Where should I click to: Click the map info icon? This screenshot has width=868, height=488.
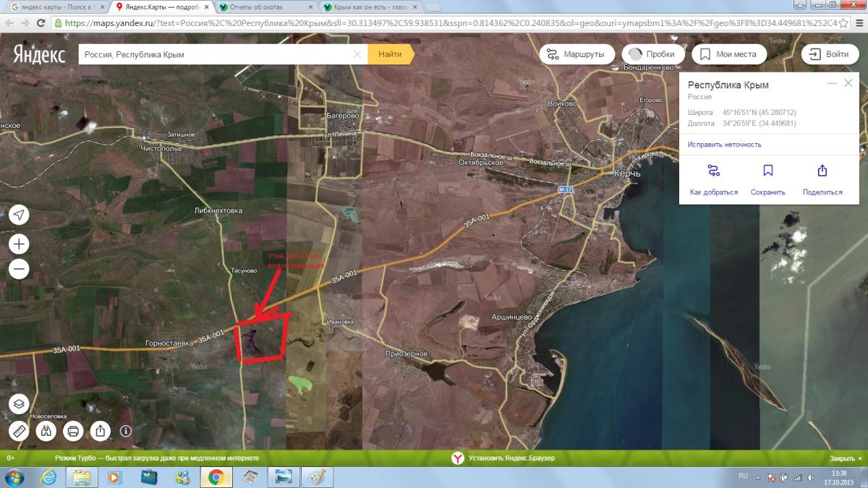[126, 431]
